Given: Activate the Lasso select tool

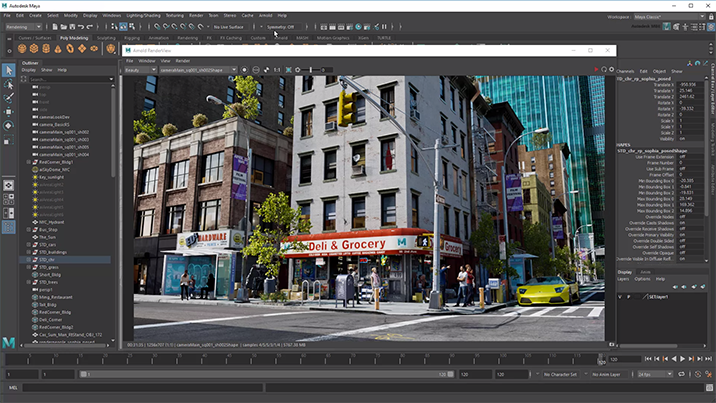Looking at the screenshot, I should (8, 84).
